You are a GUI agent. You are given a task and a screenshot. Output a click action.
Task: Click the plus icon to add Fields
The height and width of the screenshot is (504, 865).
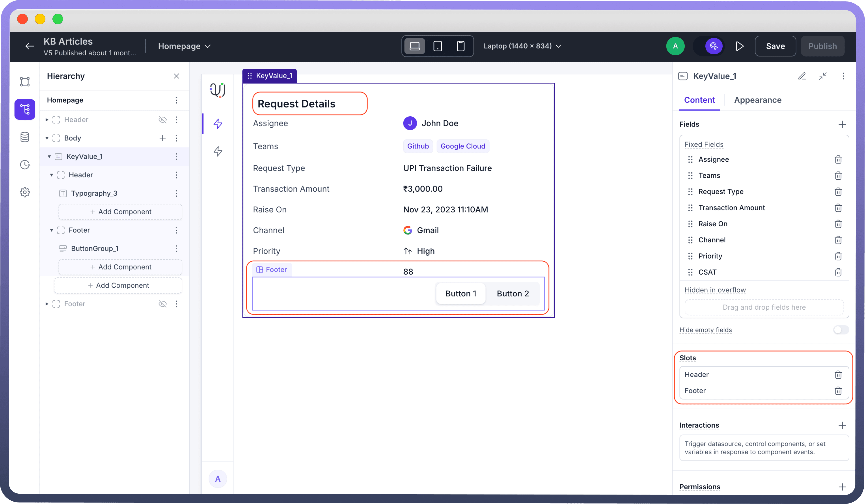(x=842, y=125)
